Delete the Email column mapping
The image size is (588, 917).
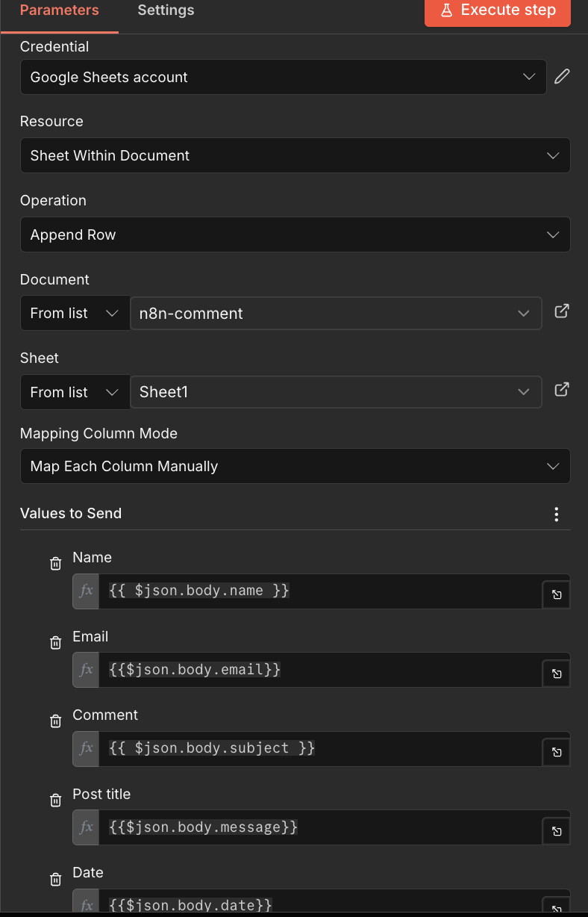[x=55, y=642]
